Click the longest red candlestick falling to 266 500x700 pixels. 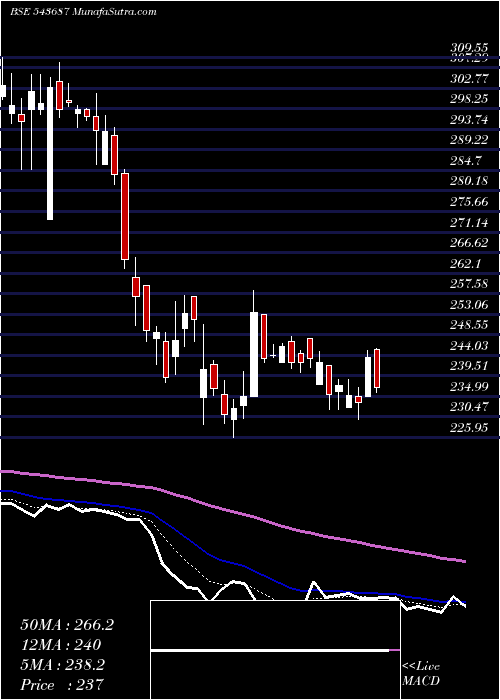point(125,217)
